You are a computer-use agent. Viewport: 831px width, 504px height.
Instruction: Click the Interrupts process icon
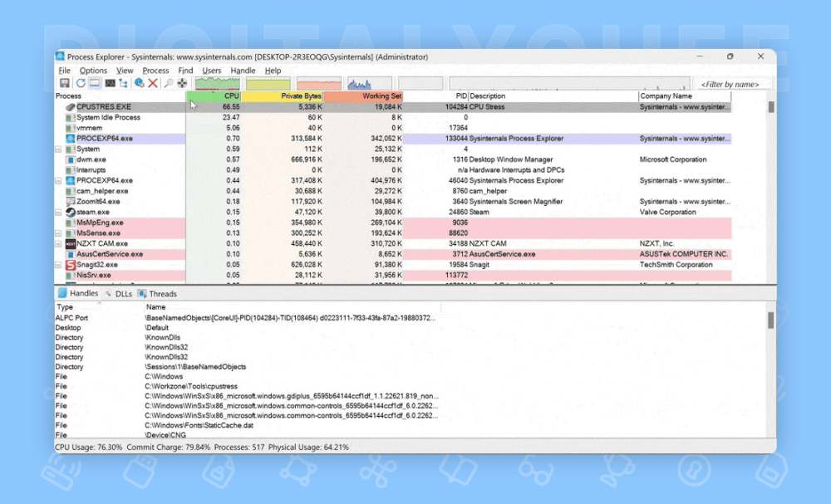click(71, 170)
